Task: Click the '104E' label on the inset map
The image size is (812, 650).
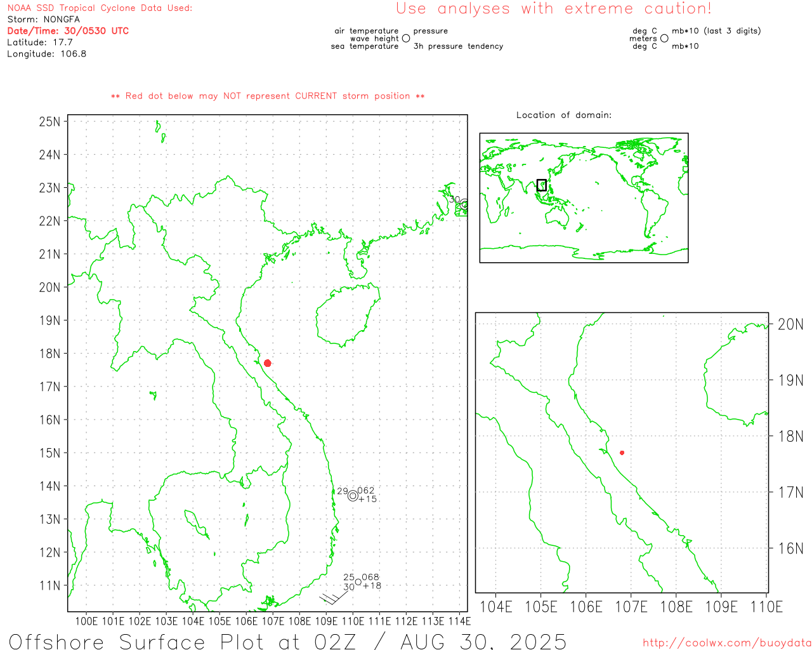Action: 496,607
